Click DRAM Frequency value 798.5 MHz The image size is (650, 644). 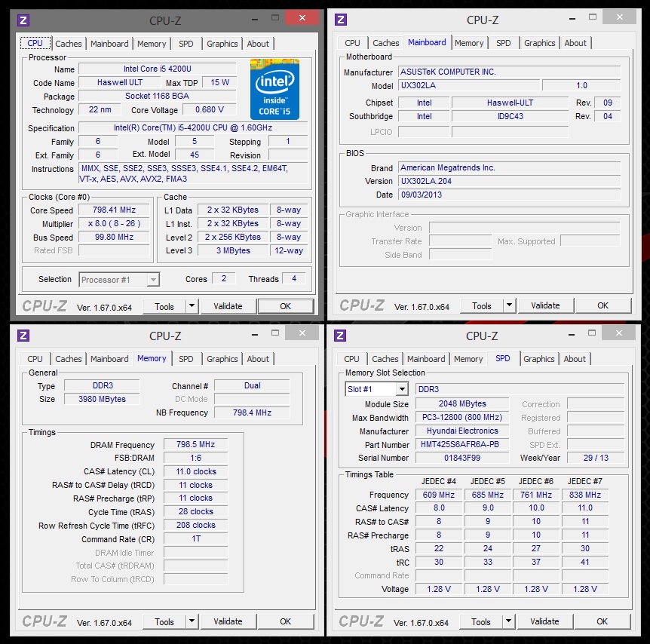(x=195, y=444)
